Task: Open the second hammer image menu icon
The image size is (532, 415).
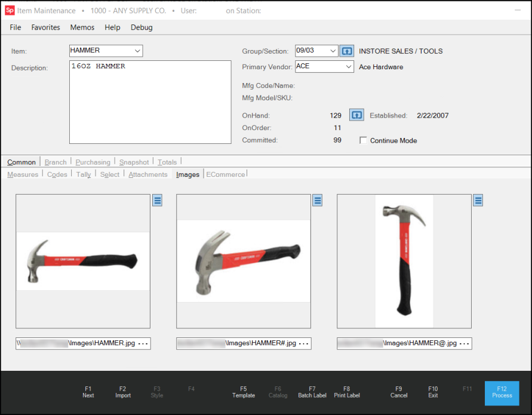Action: tap(318, 201)
